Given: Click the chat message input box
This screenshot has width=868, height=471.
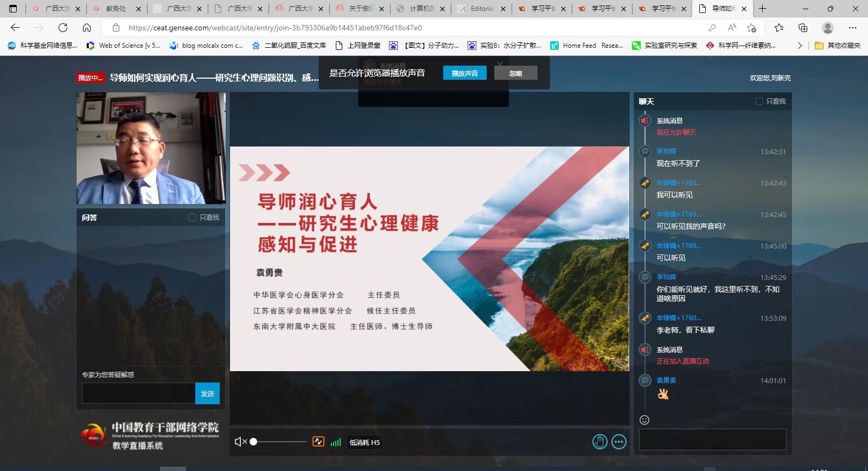Looking at the screenshot, I should 712,440.
